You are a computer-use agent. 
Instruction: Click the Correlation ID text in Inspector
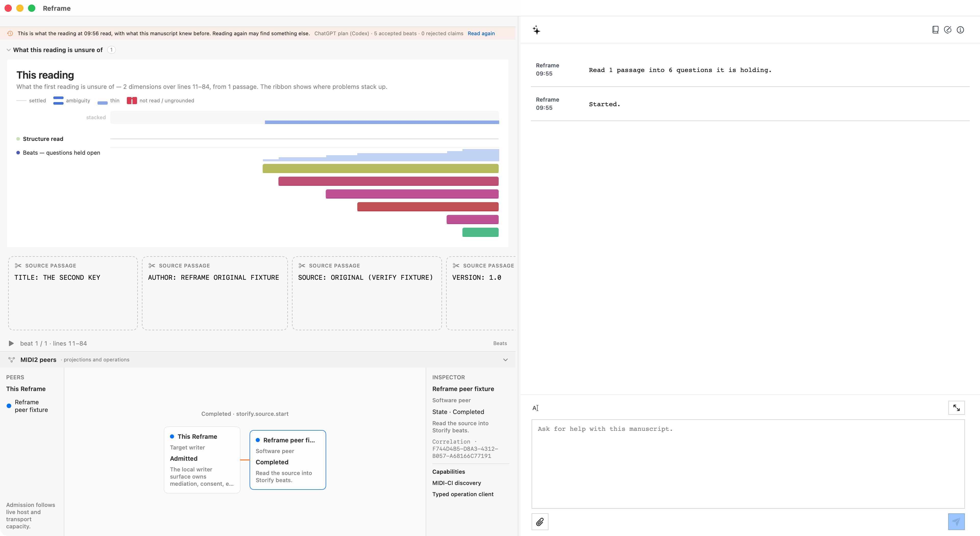coord(465,449)
